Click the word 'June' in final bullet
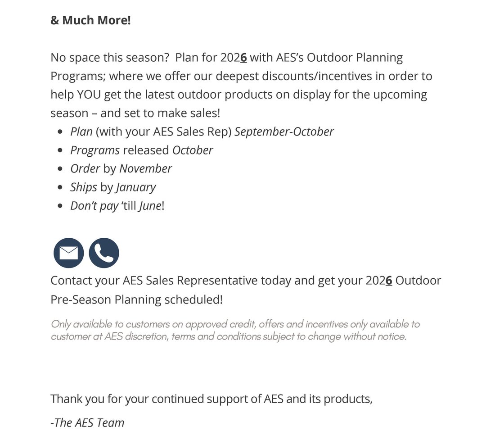This screenshot has width=504, height=440. (149, 206)
